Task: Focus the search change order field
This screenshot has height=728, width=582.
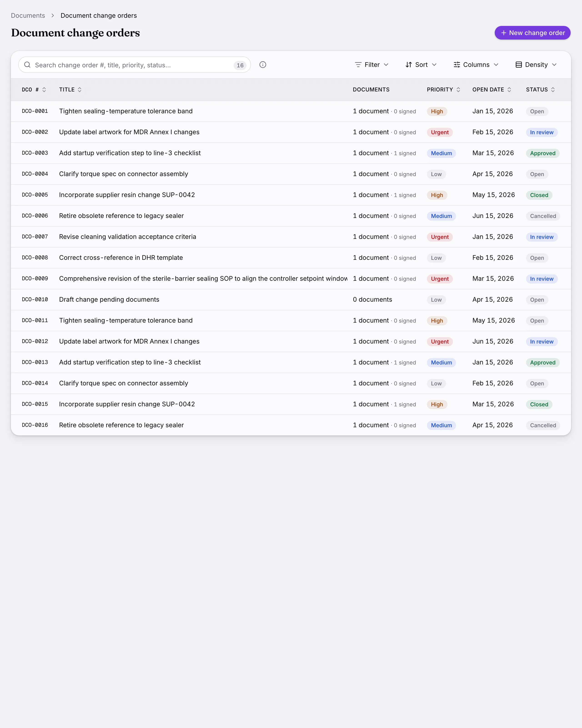Action: [134, 64]
